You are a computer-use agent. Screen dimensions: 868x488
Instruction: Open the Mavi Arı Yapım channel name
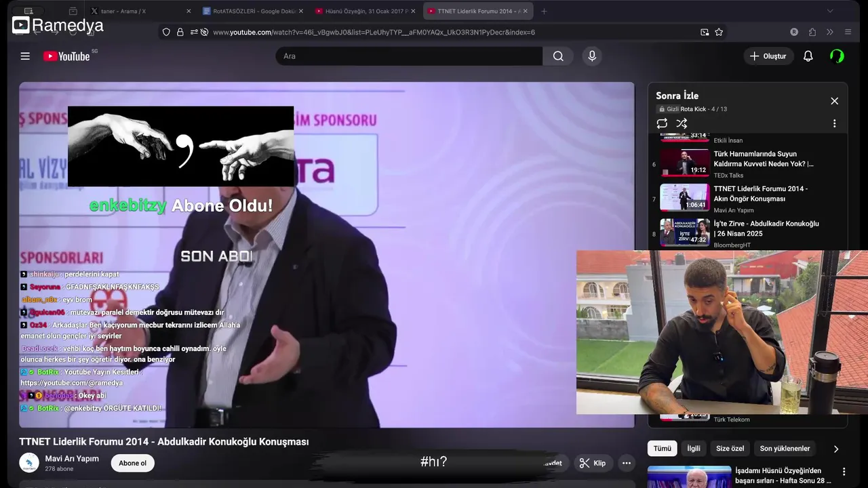click(x=72, y=459)
